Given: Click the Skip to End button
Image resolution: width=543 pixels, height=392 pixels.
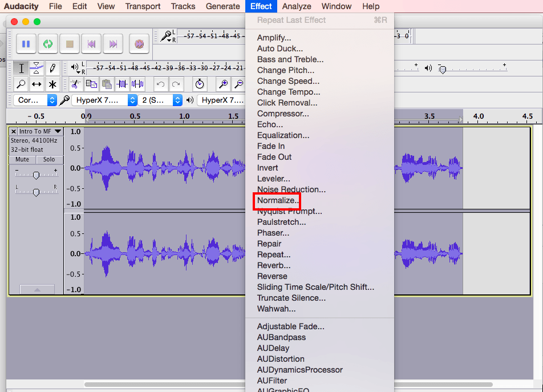Looking at the screenshot, I should pyautogui.click(x=113, y=44).
